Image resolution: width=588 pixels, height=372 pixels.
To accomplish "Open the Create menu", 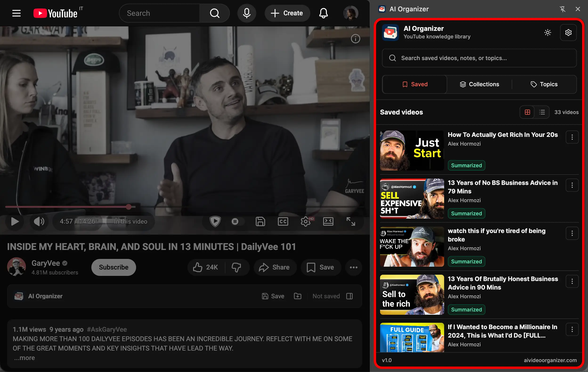I will tap(287, 13).
